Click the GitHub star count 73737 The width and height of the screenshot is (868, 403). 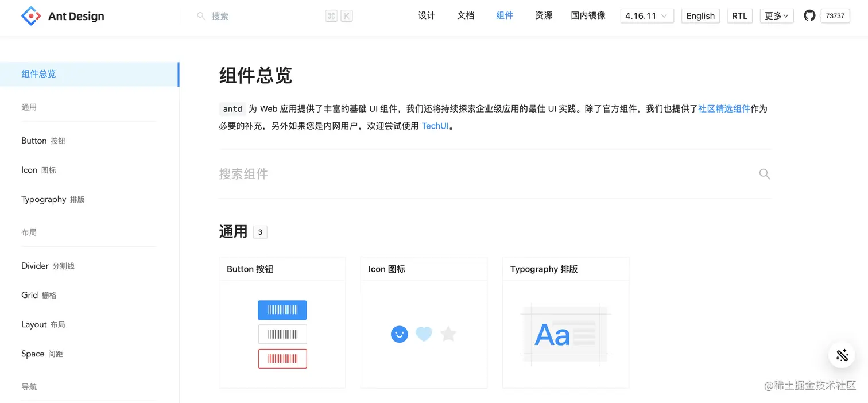835,16
